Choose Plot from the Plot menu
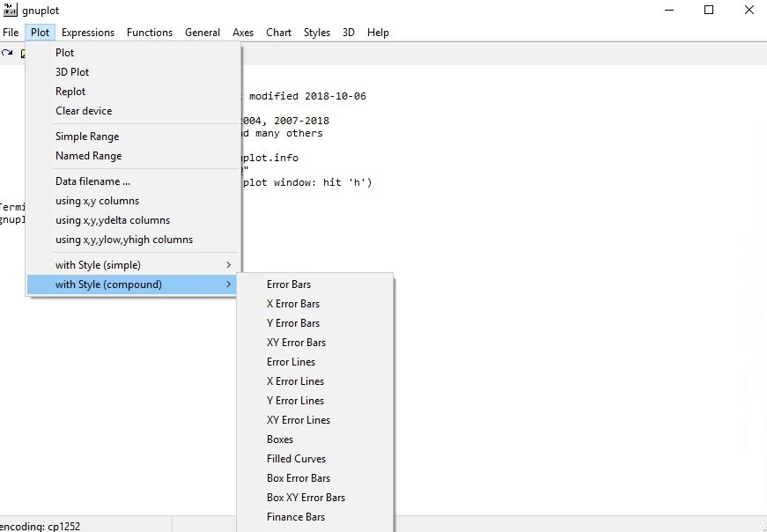The width and height of the screenshot is (767, 532). 133,52
